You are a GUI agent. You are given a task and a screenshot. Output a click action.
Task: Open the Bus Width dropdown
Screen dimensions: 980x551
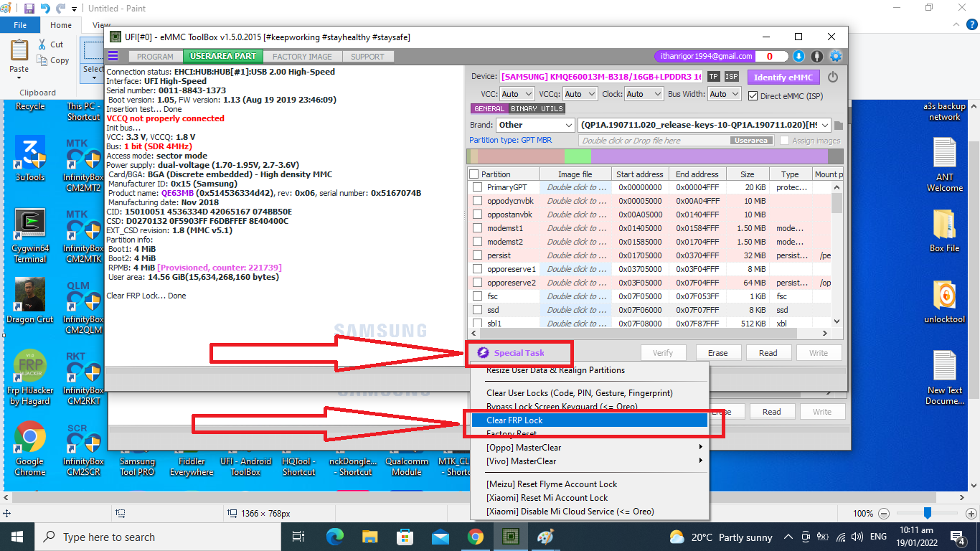click(x=725, y=94)
